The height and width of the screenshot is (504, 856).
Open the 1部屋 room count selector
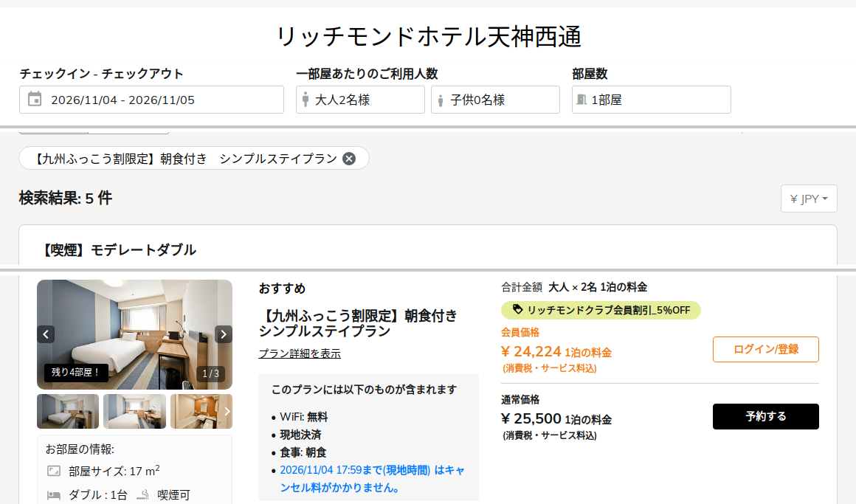(652, 100)
